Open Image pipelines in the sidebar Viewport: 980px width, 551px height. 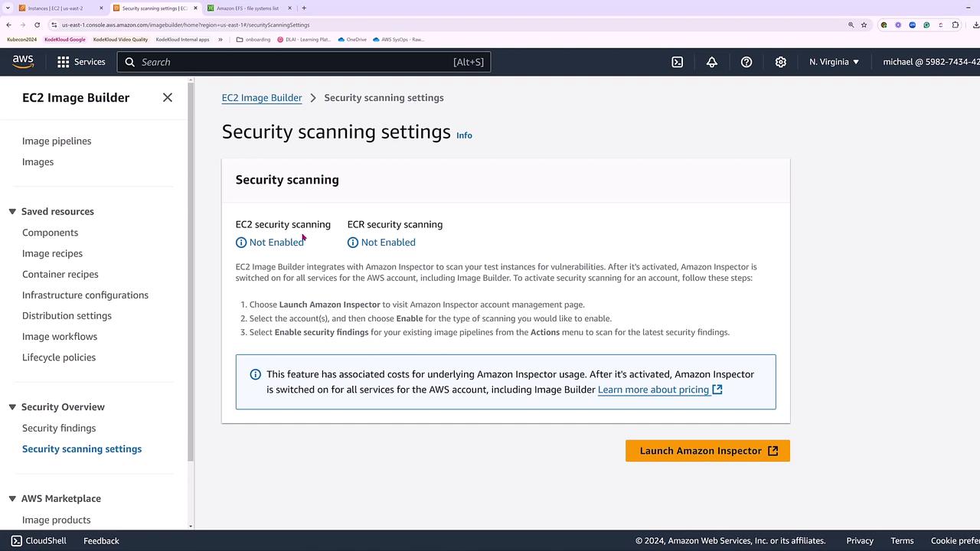coord(57,141)
